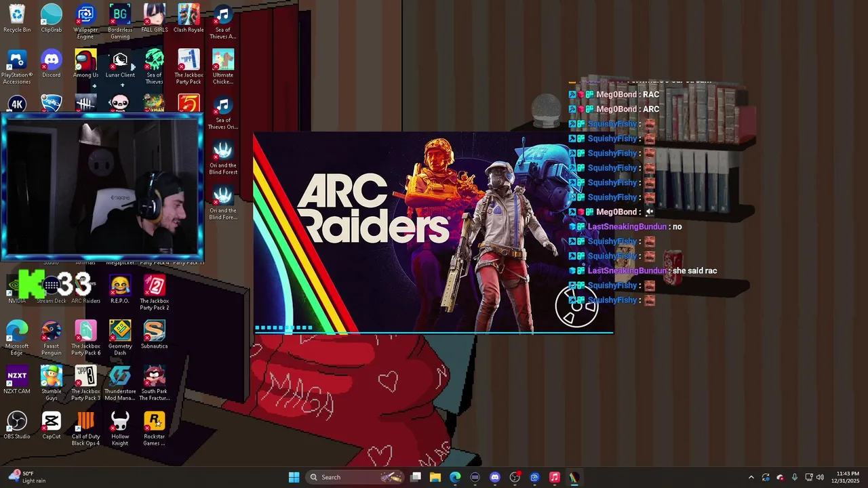
Task: Select The Jackbox Party Pack 6 icon
Action: click(85, 339)
